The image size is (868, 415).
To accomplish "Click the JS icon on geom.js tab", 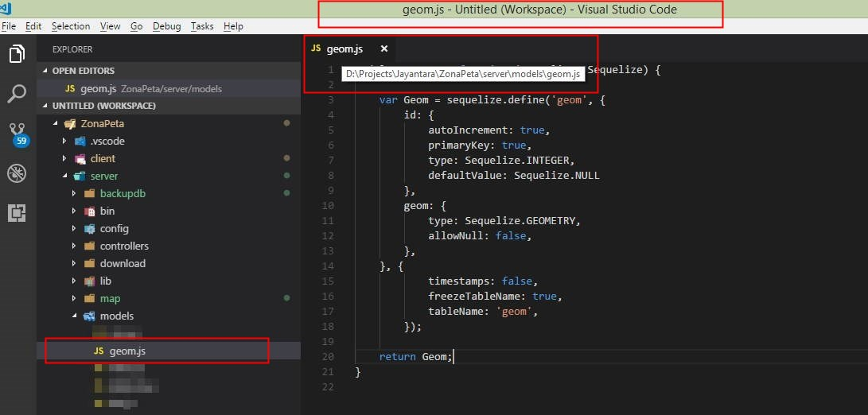I will pos(316,48).
